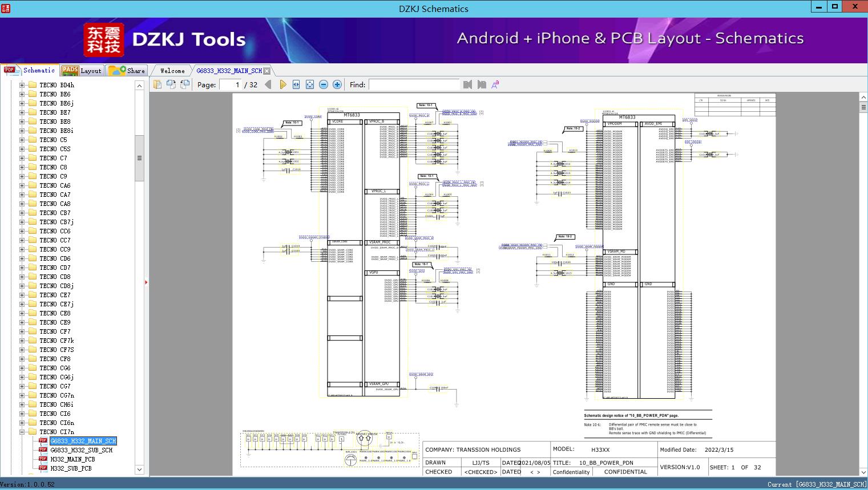The image size is (868, 490).
Task: Expand the TECNO C5S folder
Action: [x=22, y=149]
